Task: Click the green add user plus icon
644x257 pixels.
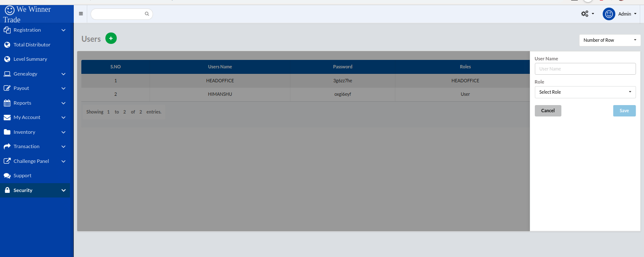Action: tap(111, 38)
